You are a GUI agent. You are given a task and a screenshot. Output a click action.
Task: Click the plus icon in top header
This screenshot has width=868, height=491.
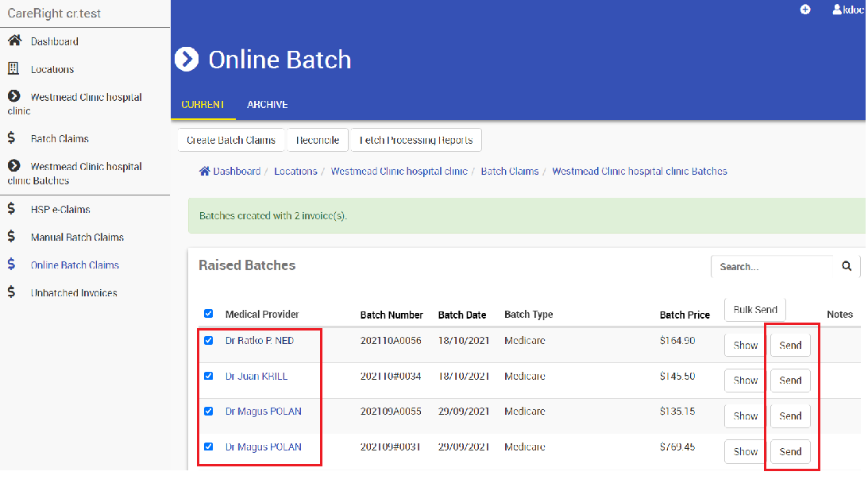coord(805,10)
